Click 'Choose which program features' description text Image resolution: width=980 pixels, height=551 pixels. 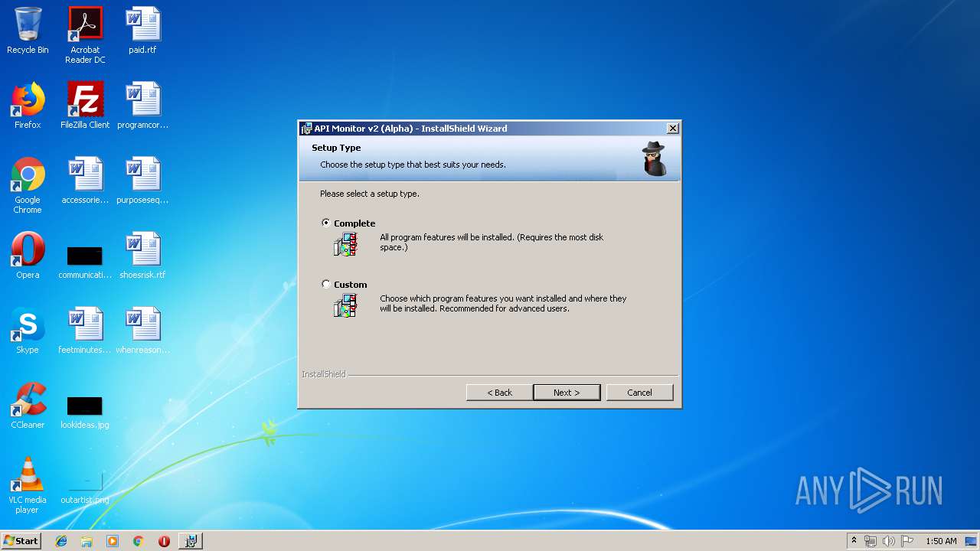503,303
